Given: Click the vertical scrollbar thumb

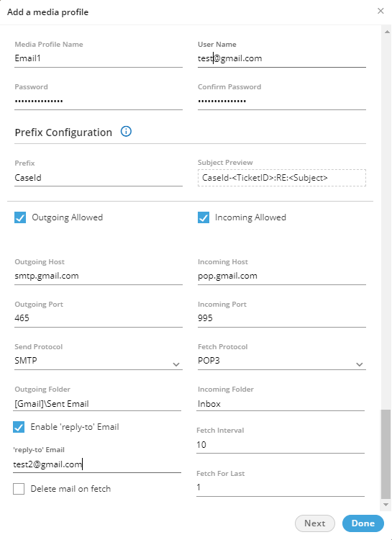Looking at the screenshot, I should click(386, 454).
